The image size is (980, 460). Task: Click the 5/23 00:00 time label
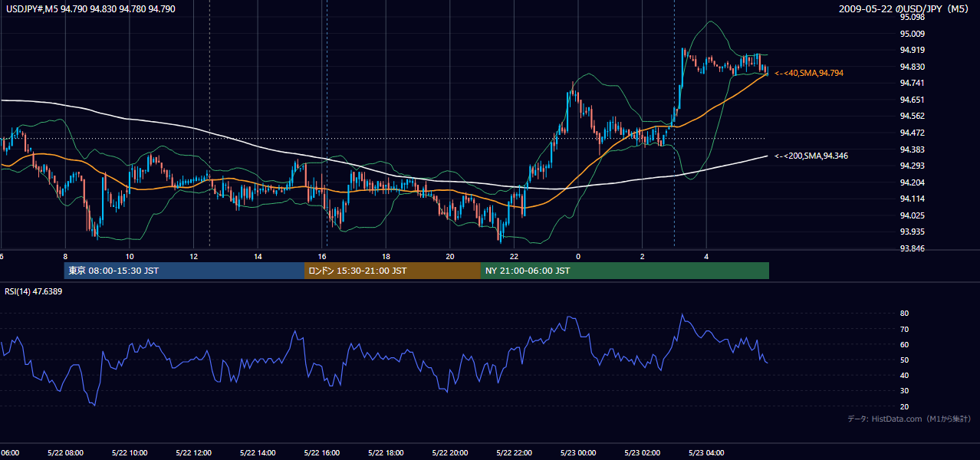coord(577,453)
